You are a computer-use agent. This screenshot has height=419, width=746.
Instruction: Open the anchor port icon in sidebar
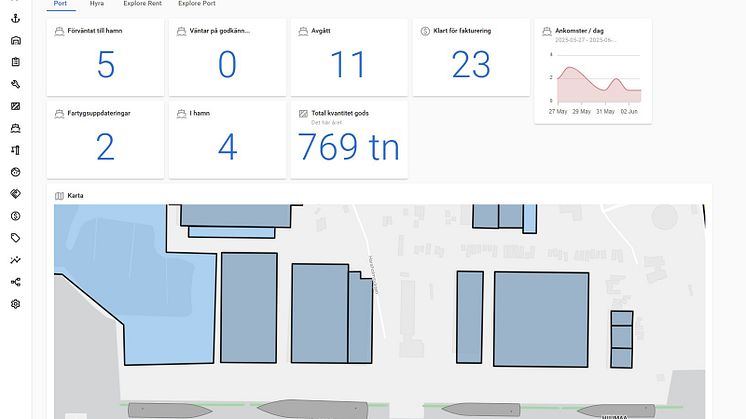pos(16,19)
